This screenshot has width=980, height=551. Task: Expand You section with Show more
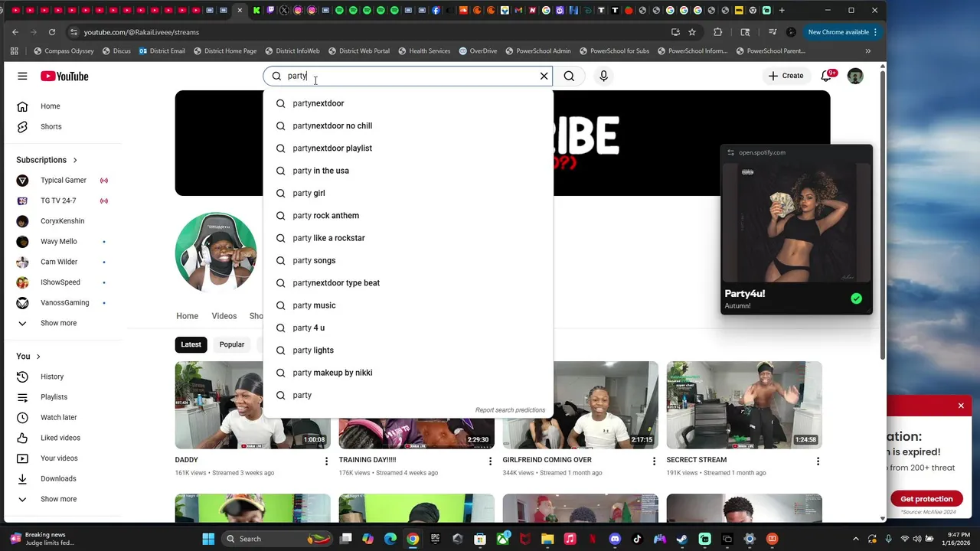tap(63, 499)
